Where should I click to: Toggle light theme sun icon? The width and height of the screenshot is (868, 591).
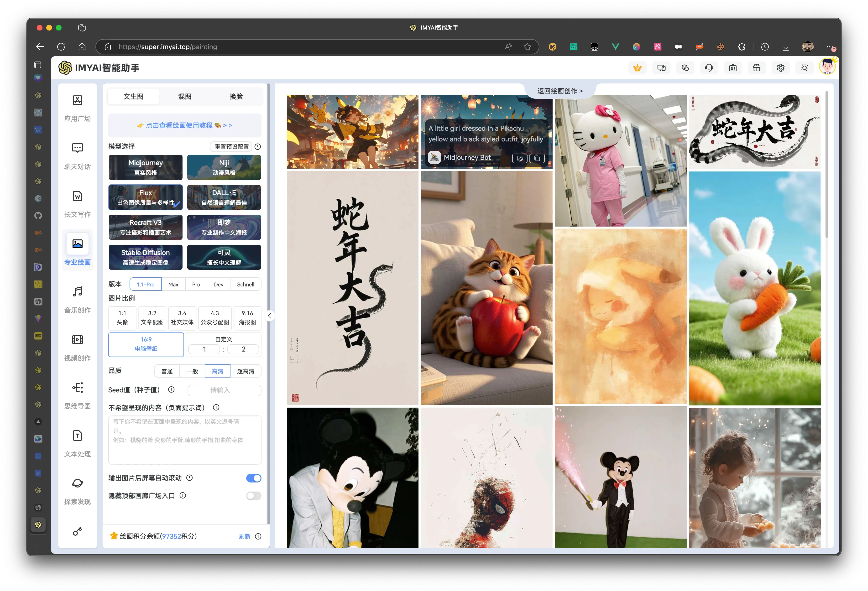(x=805, y=67)
